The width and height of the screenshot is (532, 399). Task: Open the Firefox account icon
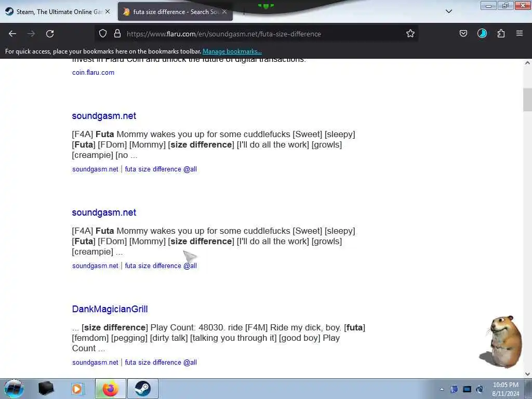(x=482, y=33)
